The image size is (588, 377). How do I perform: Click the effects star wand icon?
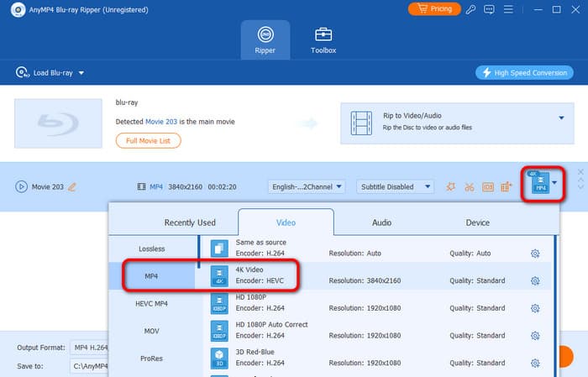click(x=451, y=186)
